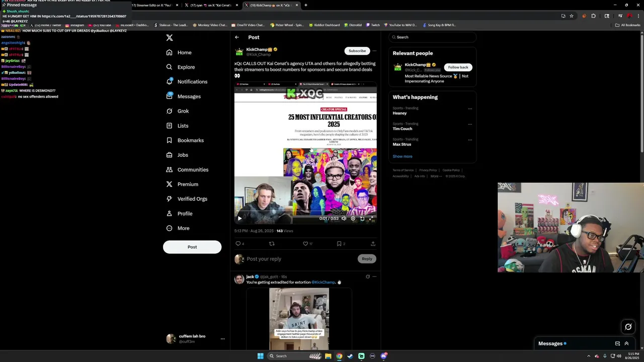Mute the video with the speaker icon
This screenshot has width=644, height=362.
(x=344, y=218)
